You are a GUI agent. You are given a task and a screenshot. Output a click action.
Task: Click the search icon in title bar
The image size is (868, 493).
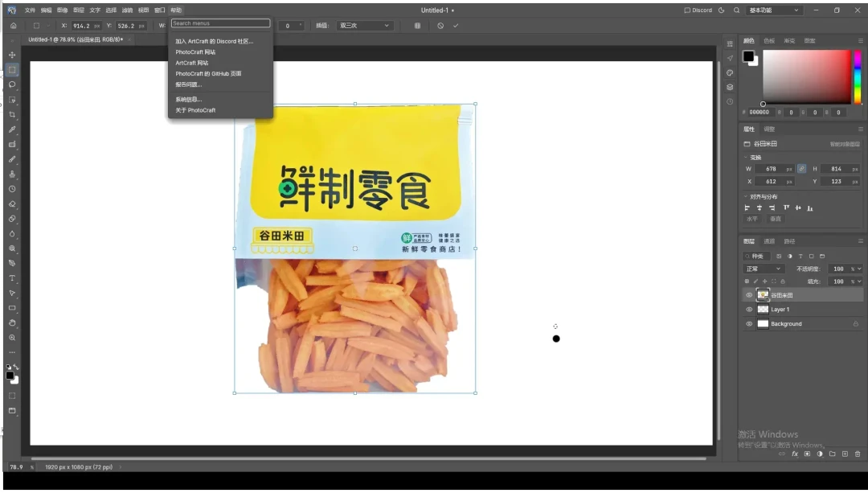tap(737, 10)
